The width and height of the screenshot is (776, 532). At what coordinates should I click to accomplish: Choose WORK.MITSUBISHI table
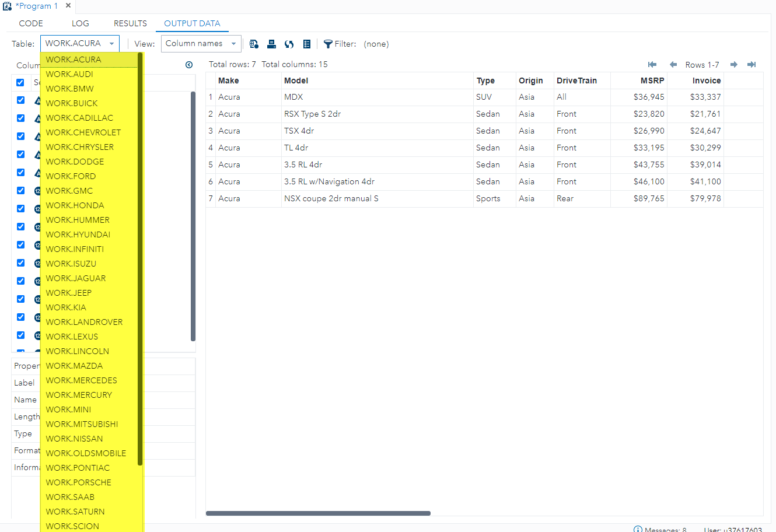89,424
